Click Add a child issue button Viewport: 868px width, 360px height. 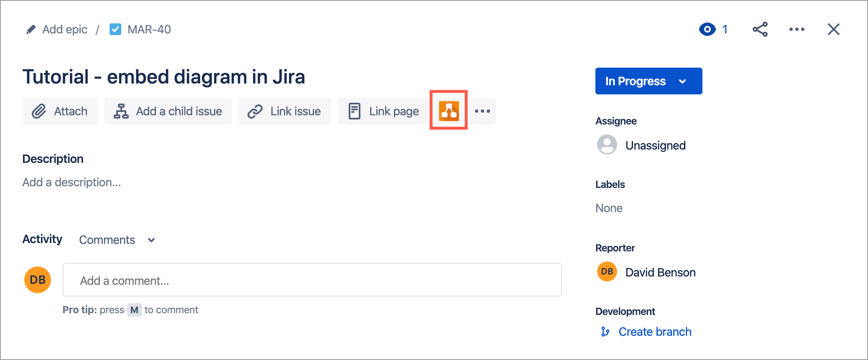168,111
